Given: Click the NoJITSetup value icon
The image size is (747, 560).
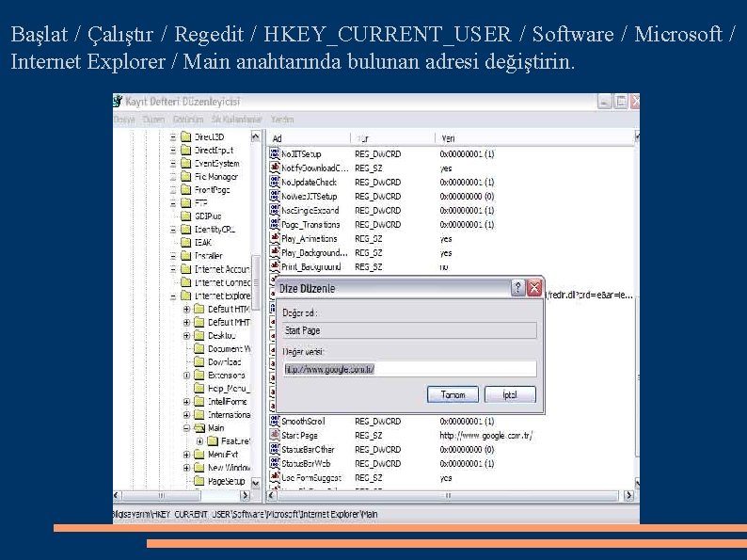Looking at the screenshot, I should 275,153.
